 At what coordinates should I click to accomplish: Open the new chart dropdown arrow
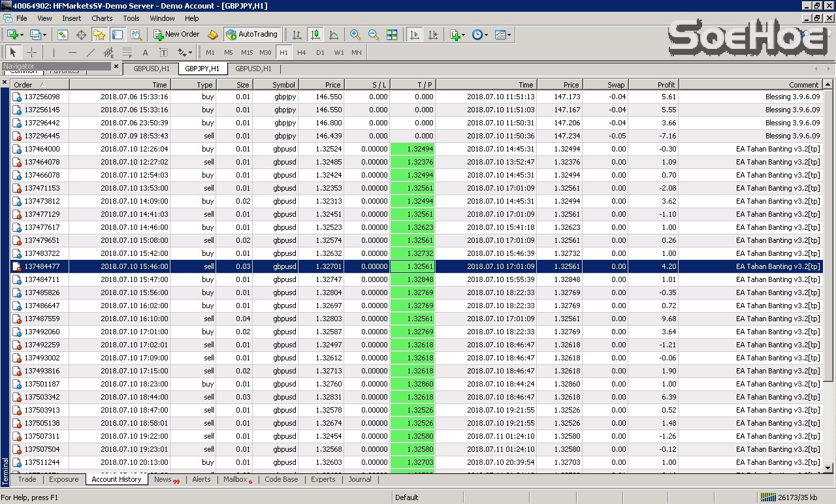pyautogui.click(x=22, y=35)
